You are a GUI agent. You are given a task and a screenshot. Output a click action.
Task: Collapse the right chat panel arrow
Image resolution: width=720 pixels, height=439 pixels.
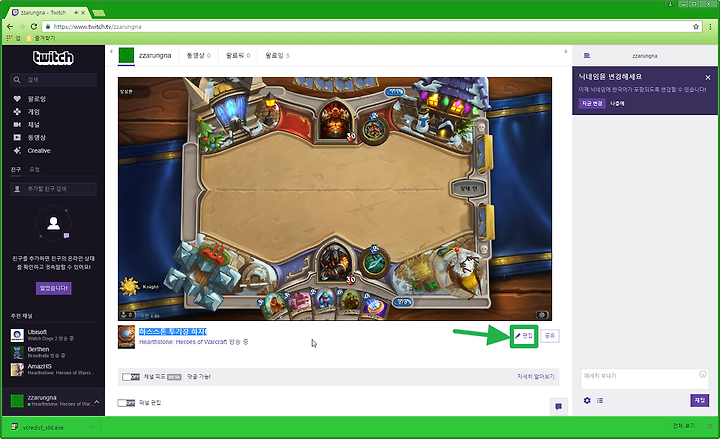pyautogui.click(x=566, y=51)
